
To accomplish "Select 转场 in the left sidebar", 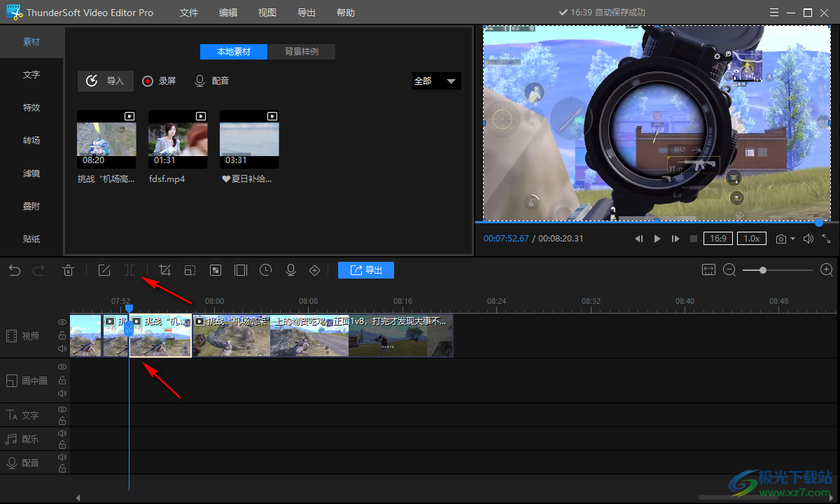I will 31,141.
